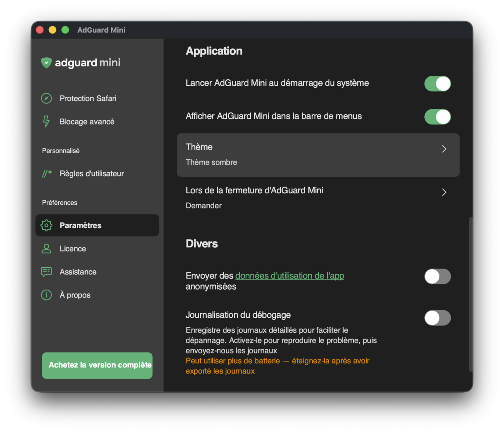Open the Thème selection panel
The image size is (504, 433).
318,155
